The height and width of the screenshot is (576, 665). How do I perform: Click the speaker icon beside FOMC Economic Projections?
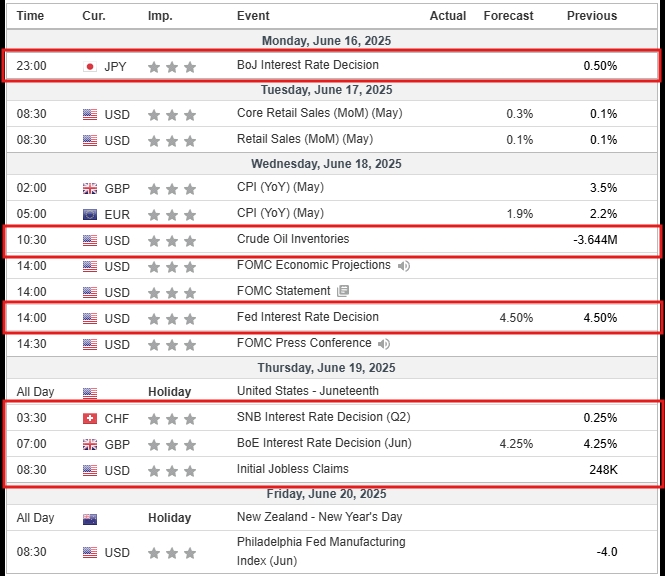(x=403, y=266)
